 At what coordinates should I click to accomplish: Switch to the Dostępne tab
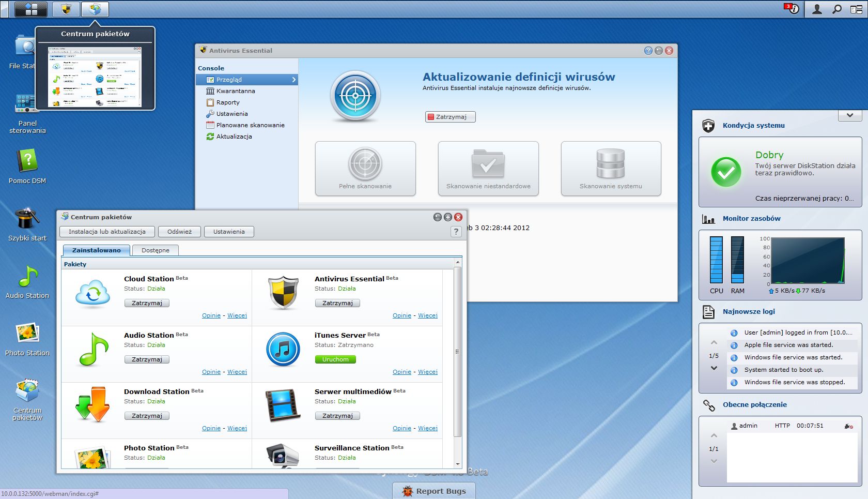(156, 250)
